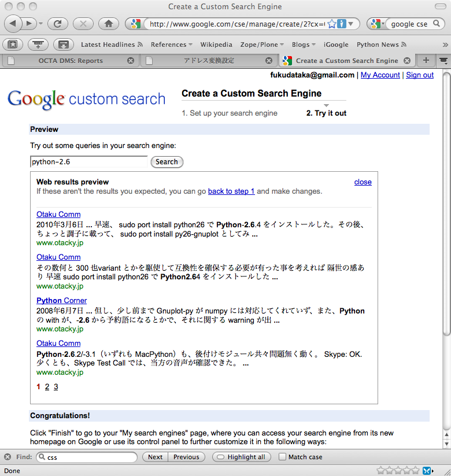
Task: Switch to the OCTA DMS: Reports tab
Action: coord(71,61)
